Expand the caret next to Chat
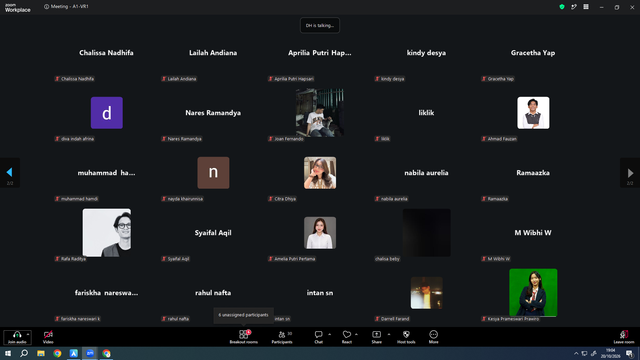The width and height of the screenshot is (640, 360). (329, 334)
